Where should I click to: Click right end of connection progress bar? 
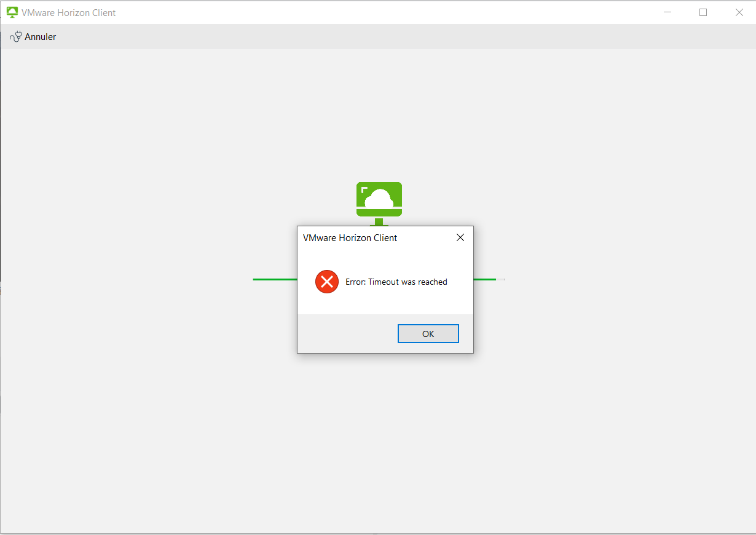point(500,279)
